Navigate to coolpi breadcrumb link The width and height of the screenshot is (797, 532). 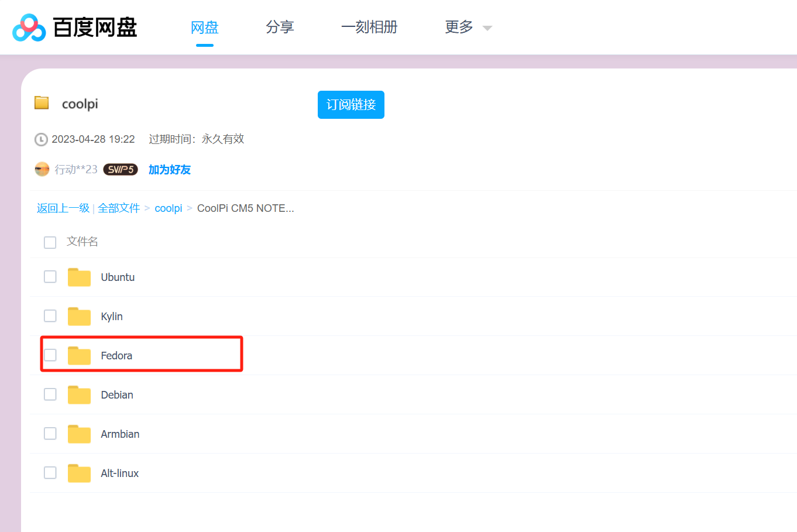[169, 208]
